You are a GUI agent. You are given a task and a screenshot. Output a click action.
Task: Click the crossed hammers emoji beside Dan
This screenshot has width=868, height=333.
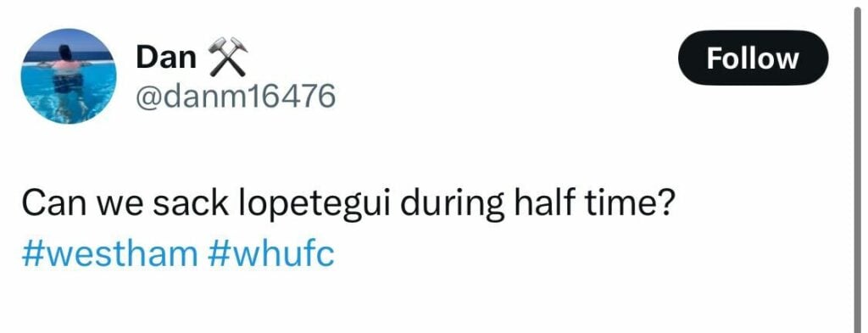click(x=227, y=57)
